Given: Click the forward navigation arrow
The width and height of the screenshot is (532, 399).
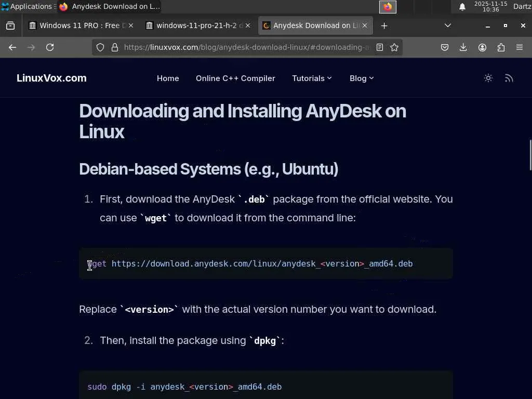Looking at the screenshot, I should [31, 47].
